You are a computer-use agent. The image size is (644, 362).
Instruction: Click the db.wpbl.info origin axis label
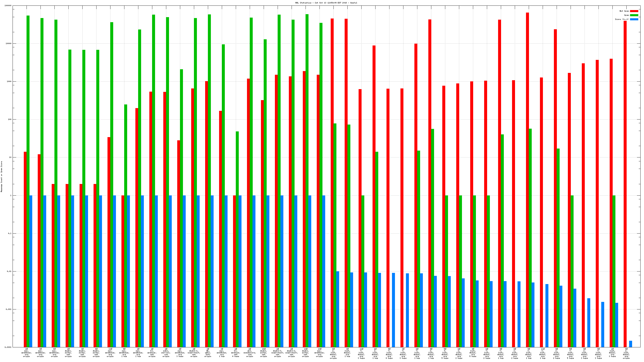click(x=208, y=352)
